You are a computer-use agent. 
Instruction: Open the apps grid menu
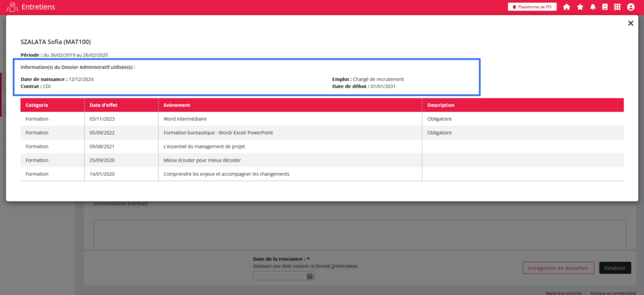pyautogui.click(x=617, y=7)
